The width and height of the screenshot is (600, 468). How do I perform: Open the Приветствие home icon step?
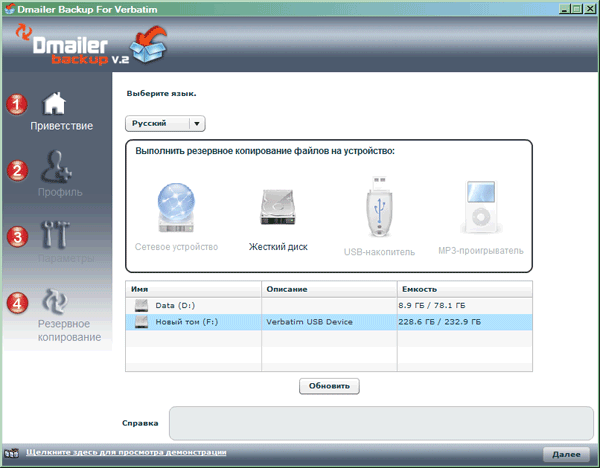pyautogui.click(x=54, y=103)
